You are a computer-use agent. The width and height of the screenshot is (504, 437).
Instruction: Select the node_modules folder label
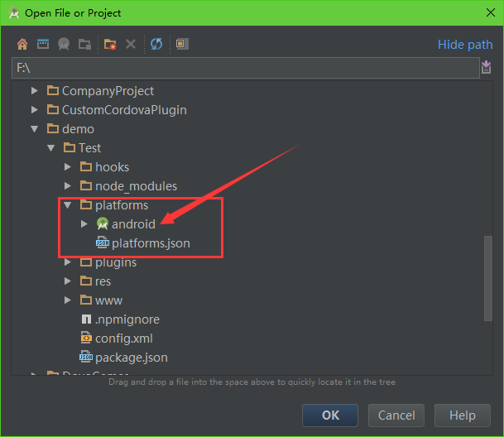coord(136,186)
